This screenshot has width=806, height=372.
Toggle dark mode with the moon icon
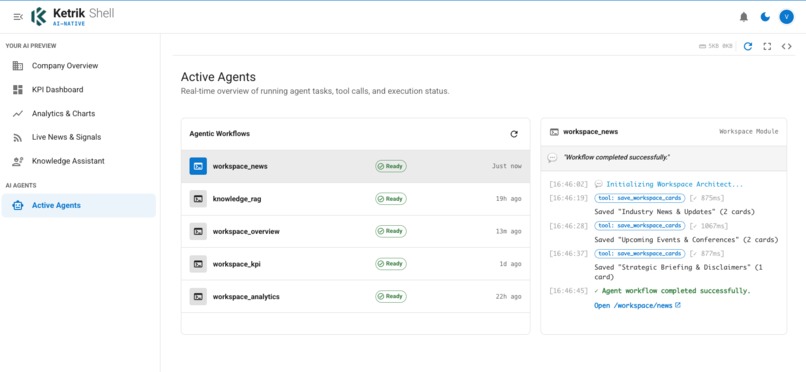coord(765,17)
